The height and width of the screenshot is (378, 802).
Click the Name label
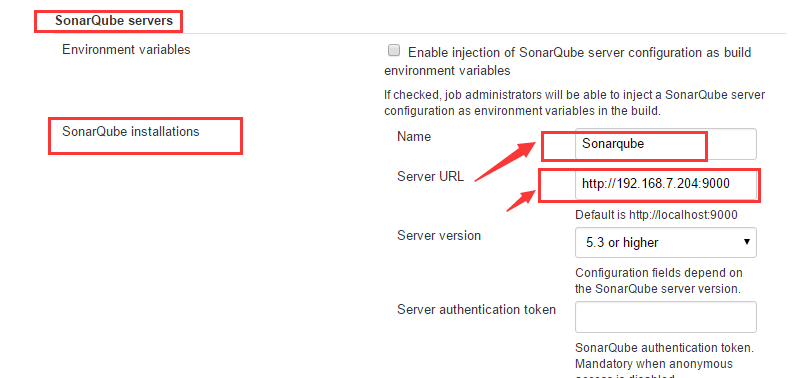tap(414, 137)
